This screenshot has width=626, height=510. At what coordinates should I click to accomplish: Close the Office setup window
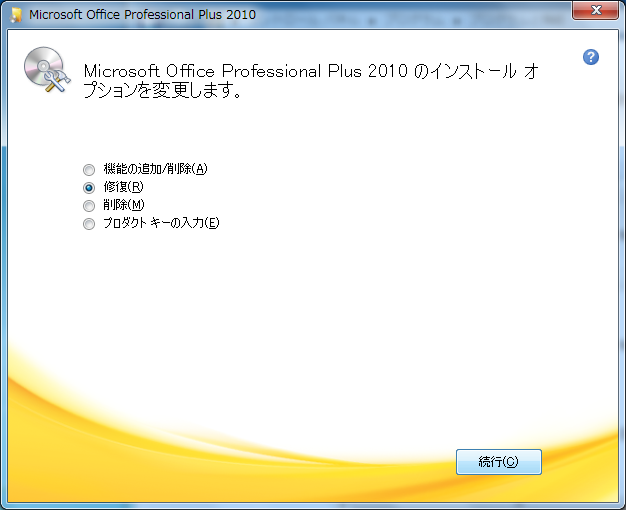(596, 10)
